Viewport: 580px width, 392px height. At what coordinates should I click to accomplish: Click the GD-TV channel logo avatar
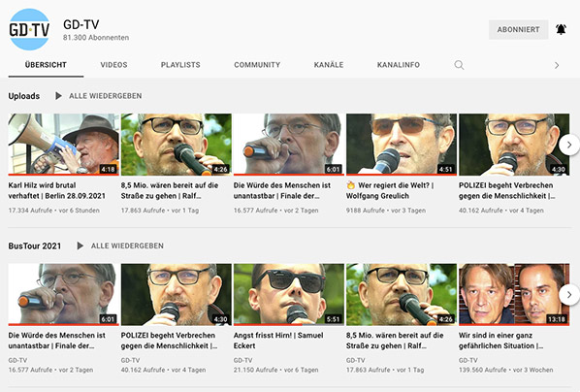[x=29, y=30]
